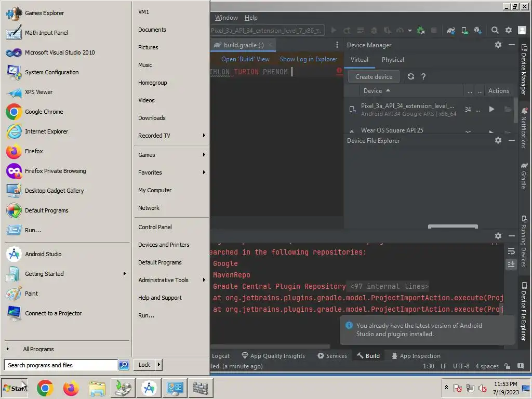Switch to the Physical devices tab
532x399 pixels.
393,60
